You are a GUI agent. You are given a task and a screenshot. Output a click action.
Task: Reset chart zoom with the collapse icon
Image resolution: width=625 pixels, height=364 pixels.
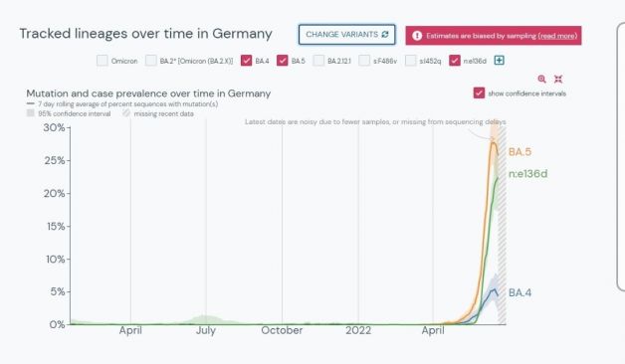pyautogui.click(x=558, y=79)
